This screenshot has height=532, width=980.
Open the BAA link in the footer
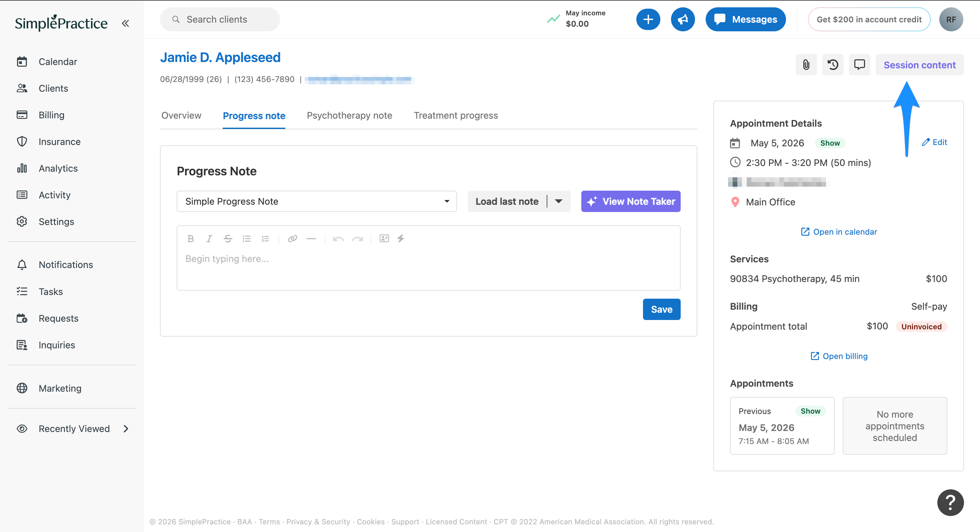[244, 522]
